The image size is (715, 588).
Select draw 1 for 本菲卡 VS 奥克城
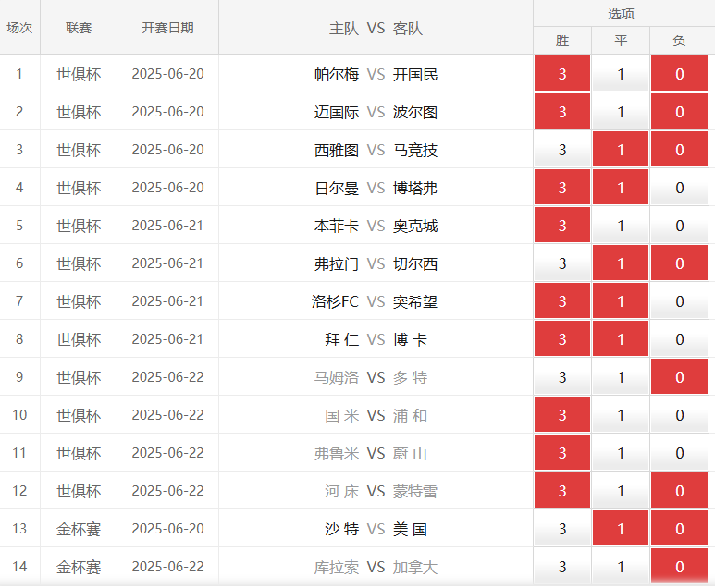point(621,225)
